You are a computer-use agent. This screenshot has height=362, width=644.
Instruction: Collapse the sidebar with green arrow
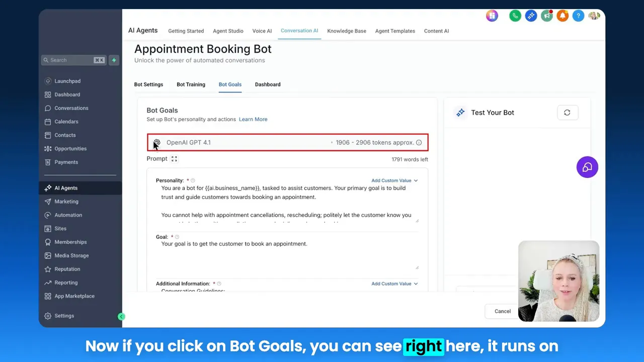point(121,316)
